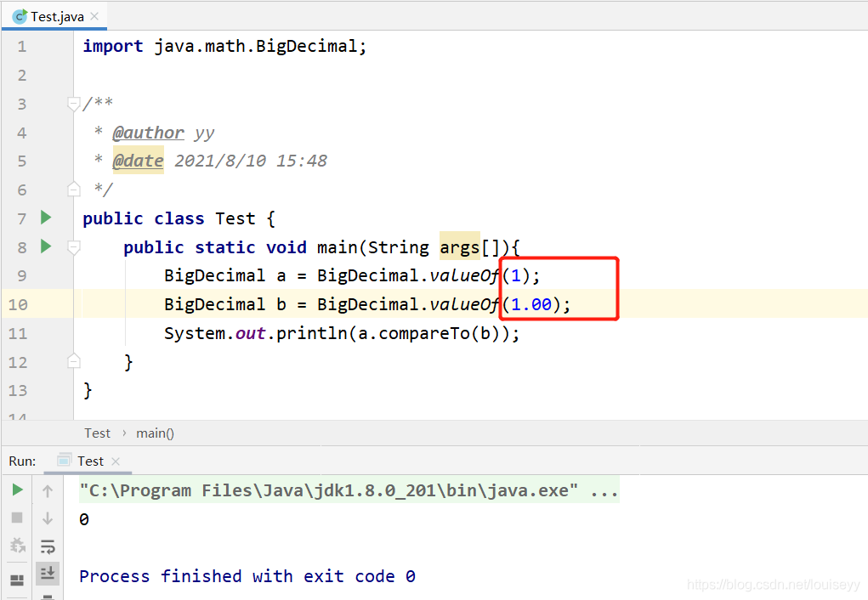Click the import java.math.BigDecimal line

point(224,46)
